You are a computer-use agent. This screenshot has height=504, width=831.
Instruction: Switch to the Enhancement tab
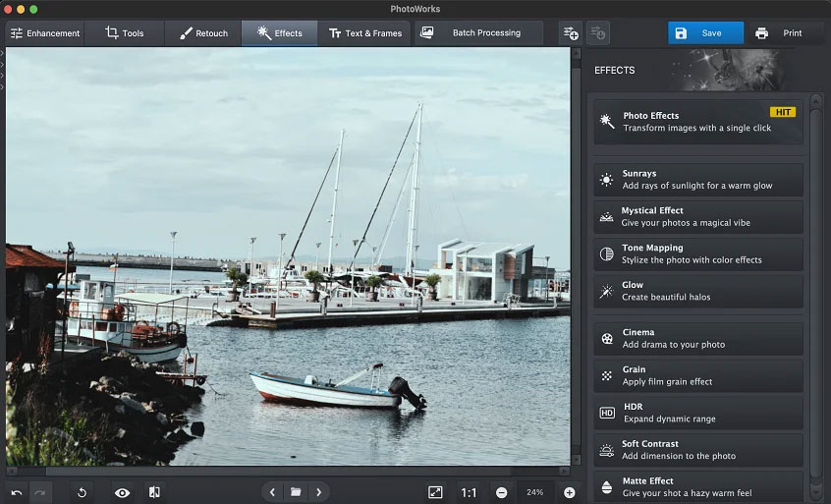point(45,33)
